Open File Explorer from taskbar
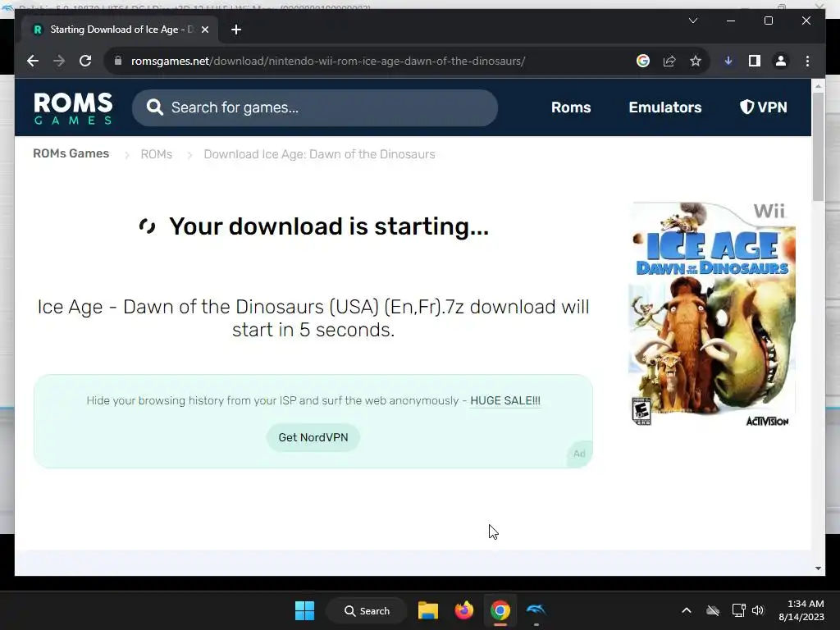Viewport: 840px width, 630px height. tap(428, 610)
